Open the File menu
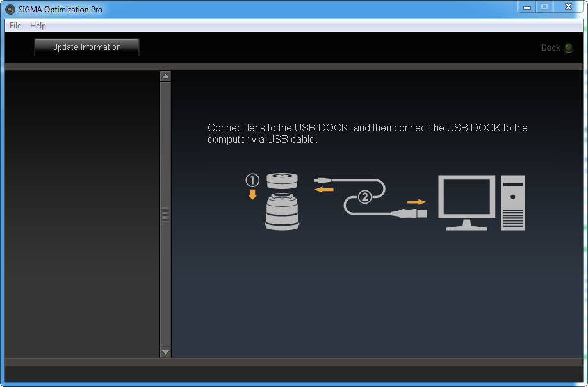This screenshot has height=387, width=588. pyautogui.click(x=15, y=26)
